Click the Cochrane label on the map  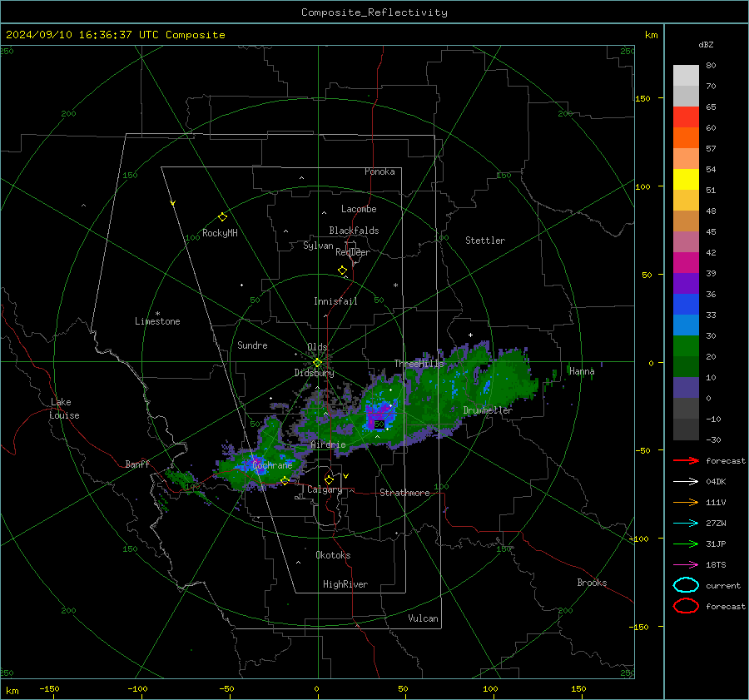272,465
